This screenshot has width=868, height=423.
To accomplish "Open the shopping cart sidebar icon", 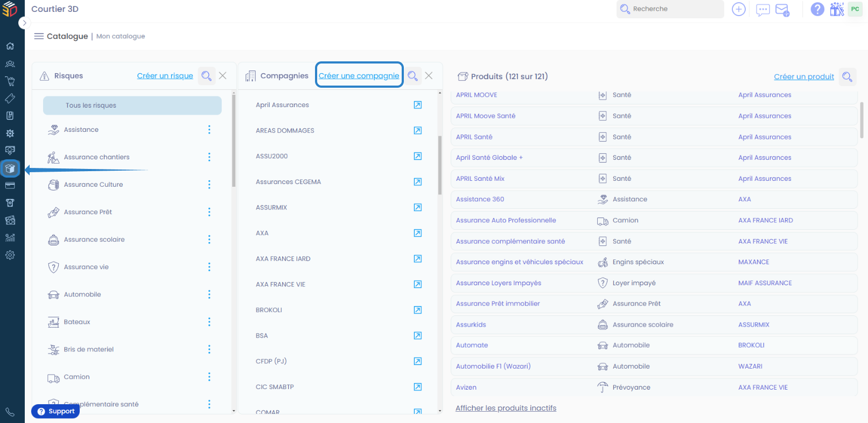I will [x=10, y=81].
